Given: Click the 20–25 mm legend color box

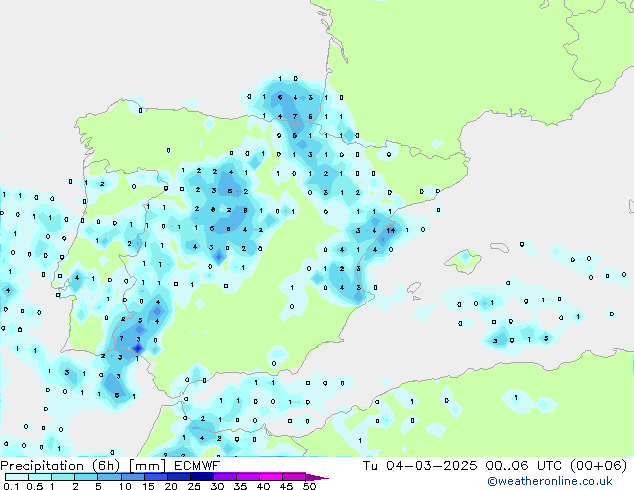Looking at the screenshot, I should (x=179, y=477).
